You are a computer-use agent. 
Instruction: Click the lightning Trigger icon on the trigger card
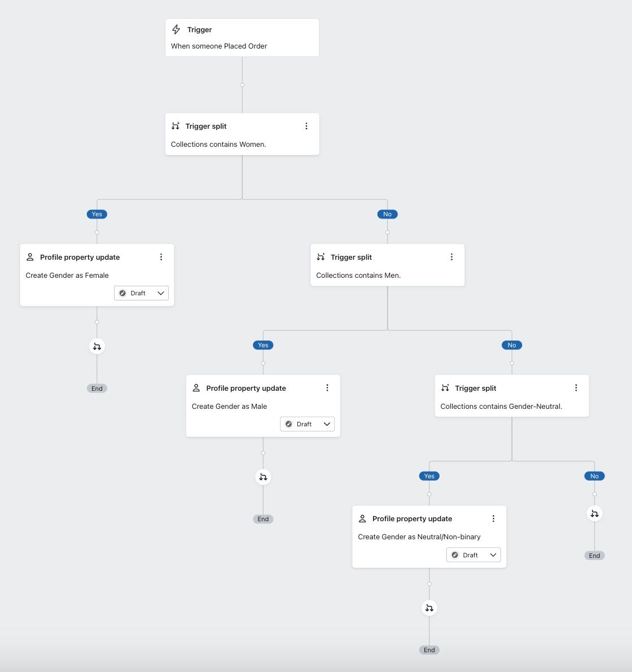tap(176, 29)
